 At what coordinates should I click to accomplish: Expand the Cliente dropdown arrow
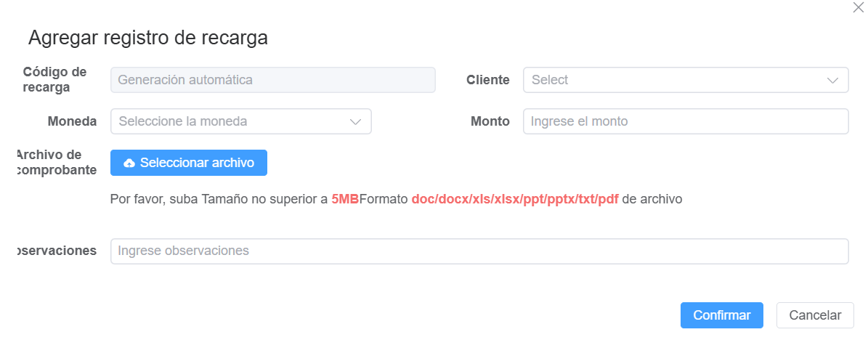coord(832,81)
